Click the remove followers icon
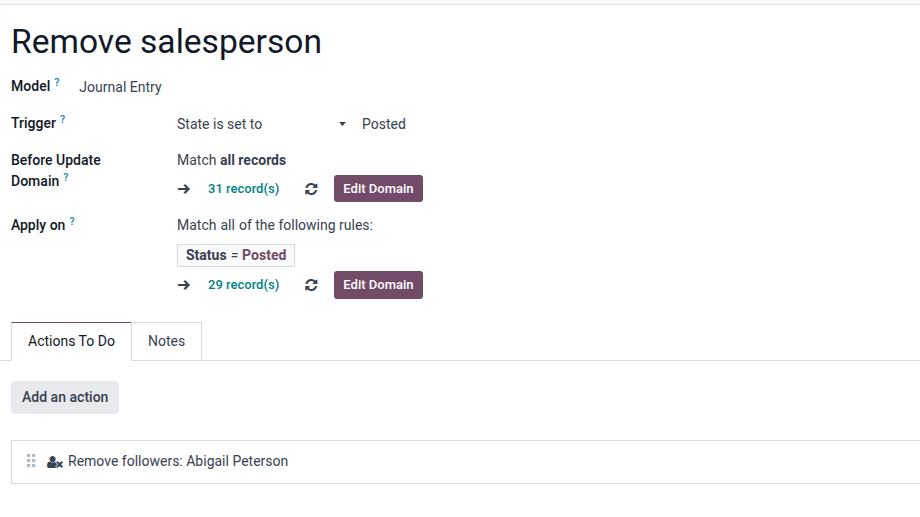Screen dimensions: 920x517 (x=55, y=462)
